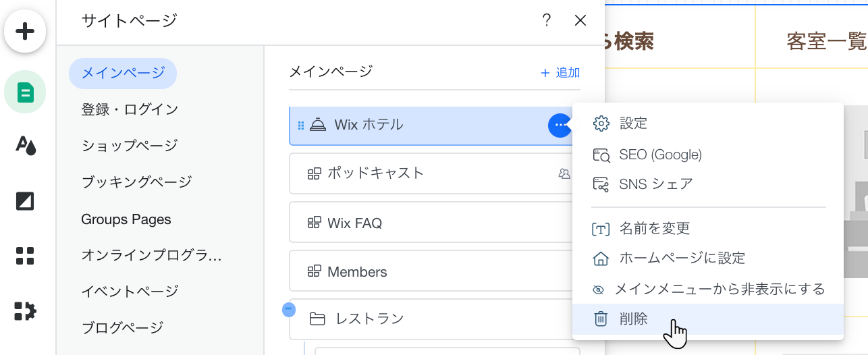The image size is (868, 355).
Task: Close the サイトページ panel
Action: (x=580, y=20)
